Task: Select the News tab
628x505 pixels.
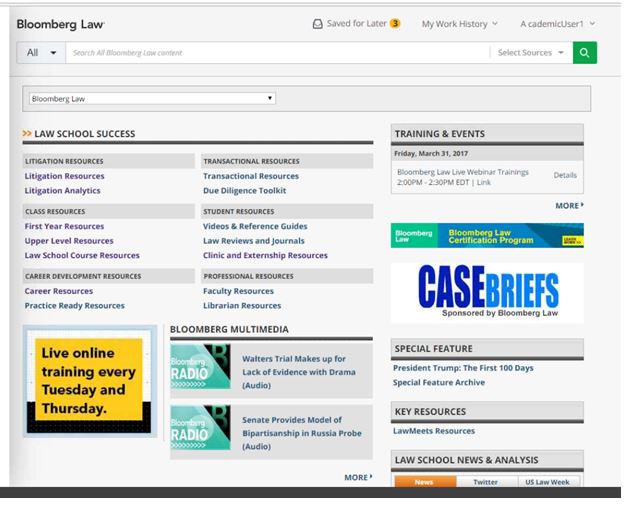Action: (x=424, y=482)
